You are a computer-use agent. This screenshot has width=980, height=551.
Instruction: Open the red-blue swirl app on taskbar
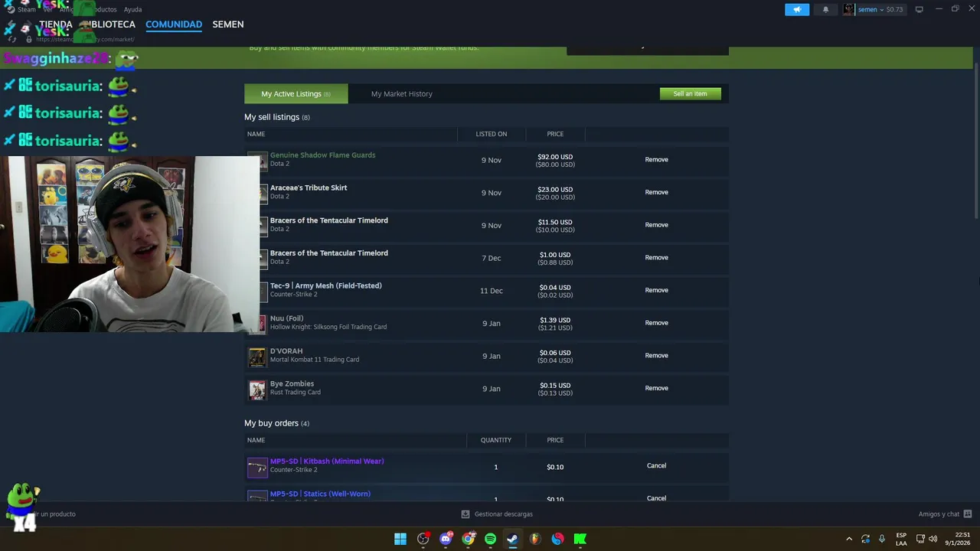pyautogui.click(x=557, y=539)
